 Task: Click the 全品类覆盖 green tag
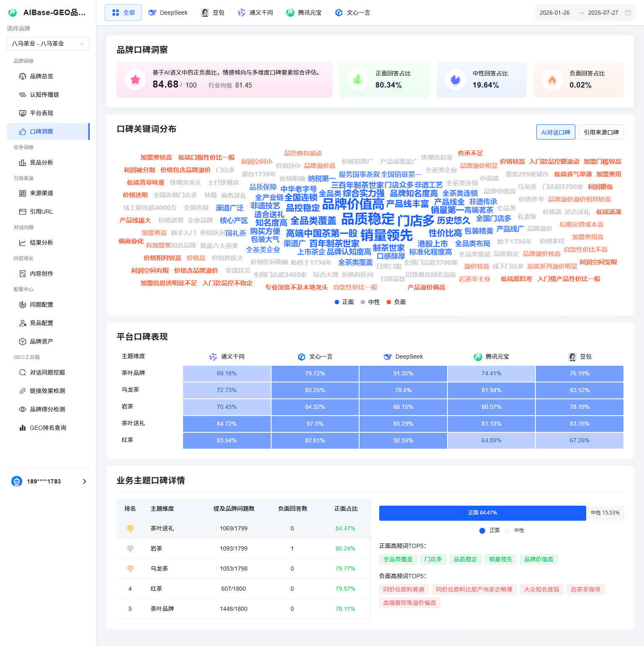point(398,559)
